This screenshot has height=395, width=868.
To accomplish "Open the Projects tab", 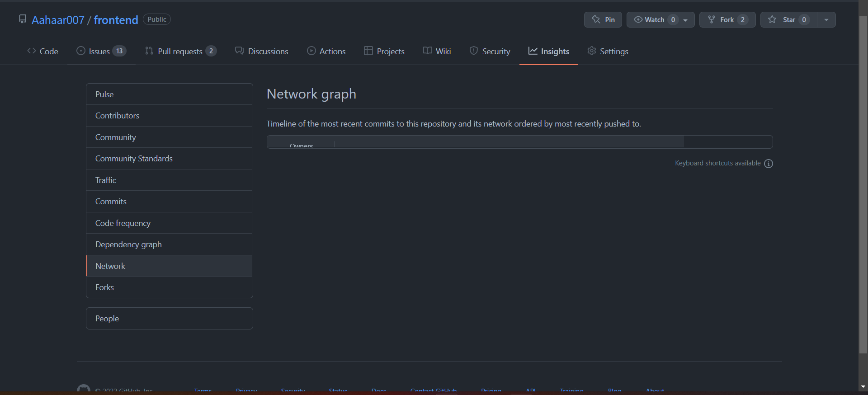I will pos(384,51).
